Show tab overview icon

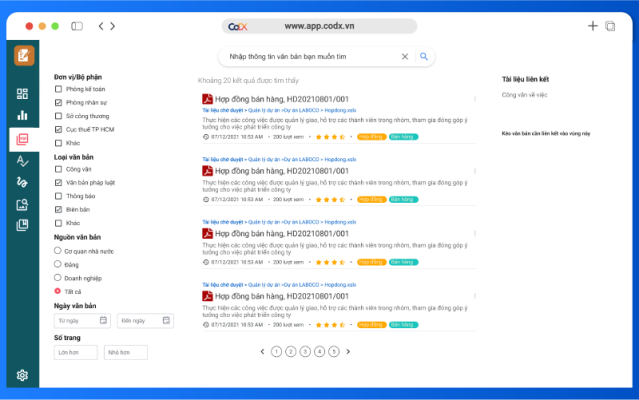610,26
